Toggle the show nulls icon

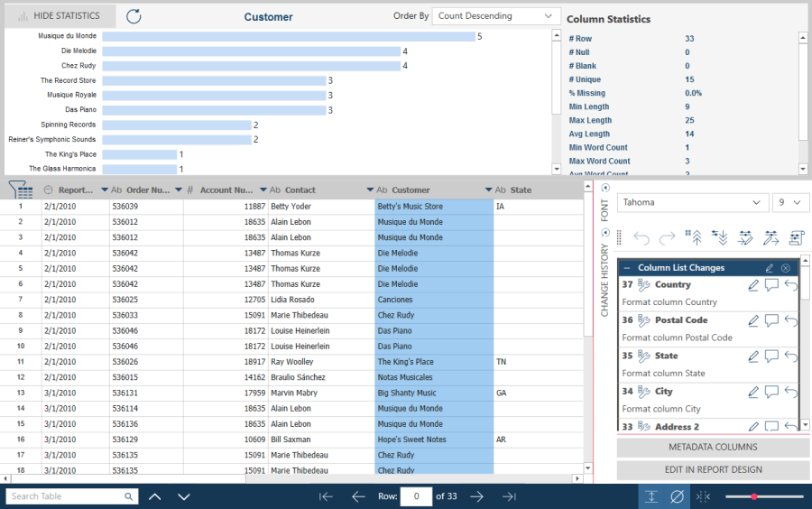pyautogui.click(x=678, y=496)
